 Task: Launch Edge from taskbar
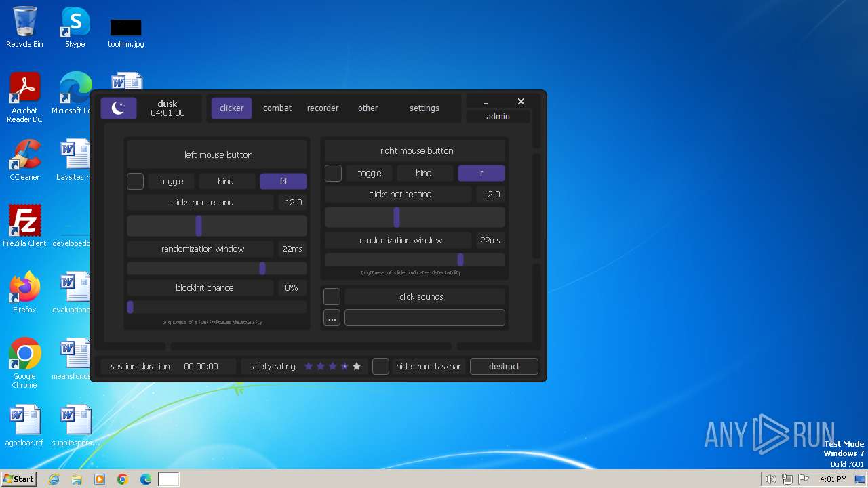(x=146, y=479)
